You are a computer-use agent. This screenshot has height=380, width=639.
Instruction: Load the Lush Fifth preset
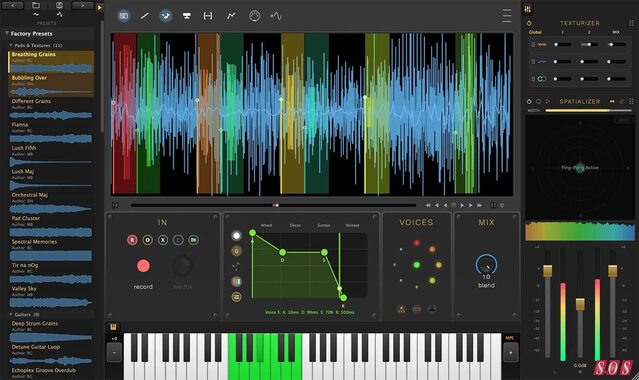[x=51, y=155]
